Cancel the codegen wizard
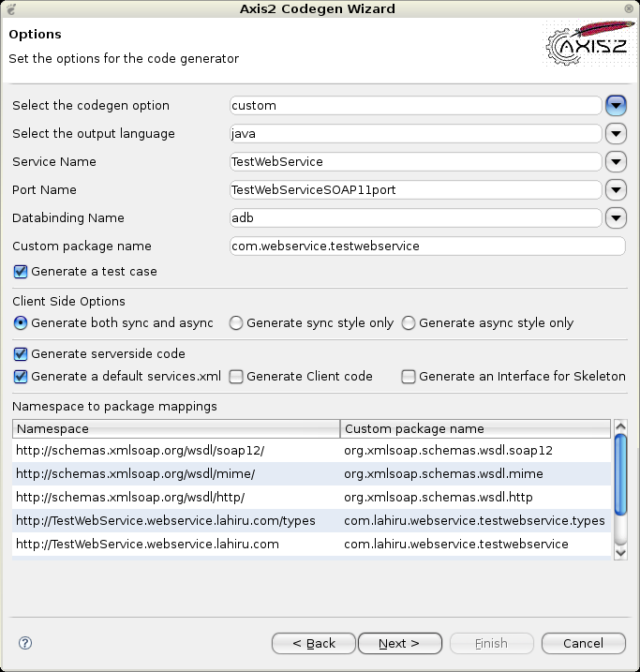The image size is (640, 672). coord(584,644)
